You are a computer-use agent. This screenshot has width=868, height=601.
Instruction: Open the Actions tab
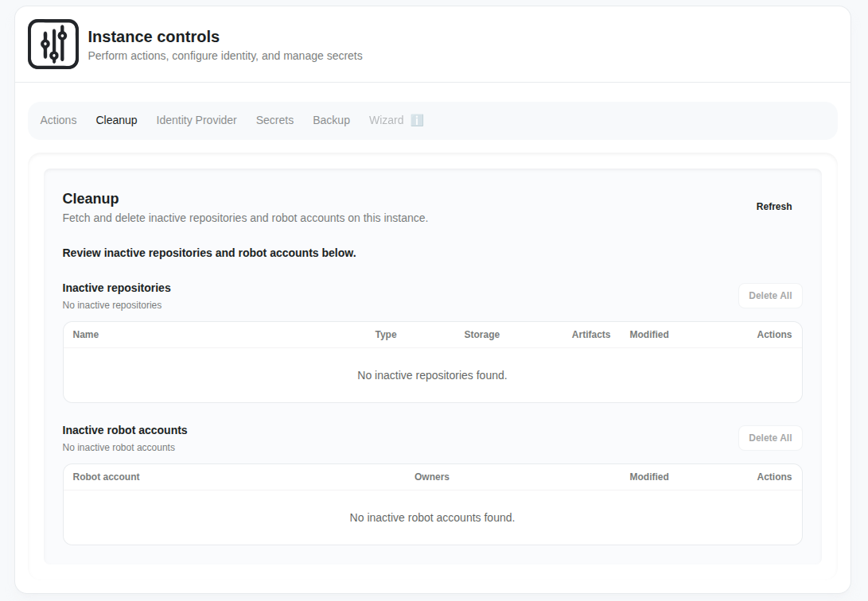(58, 121)
